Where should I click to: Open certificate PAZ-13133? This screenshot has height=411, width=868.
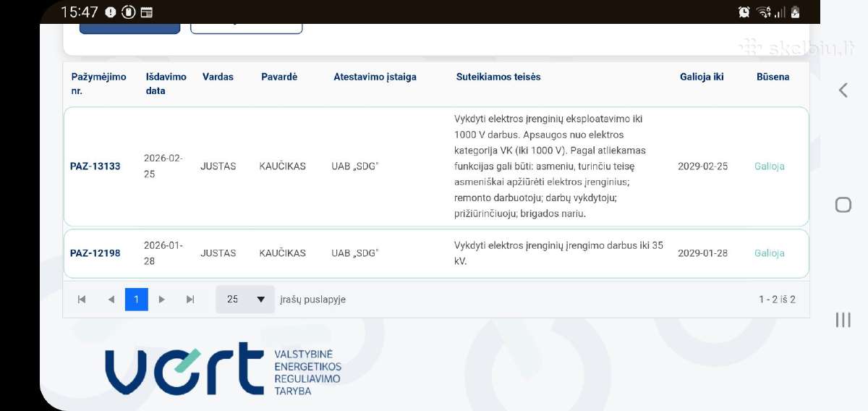click(95, 166)
